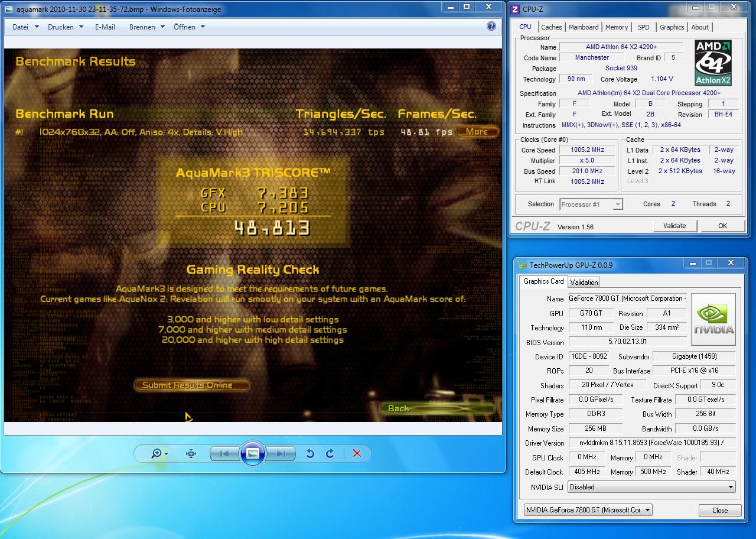The height and width of the screenshot is (539, 756).
Task: Maximize the Photo Viewer window
Action: (x=467, y=7)
